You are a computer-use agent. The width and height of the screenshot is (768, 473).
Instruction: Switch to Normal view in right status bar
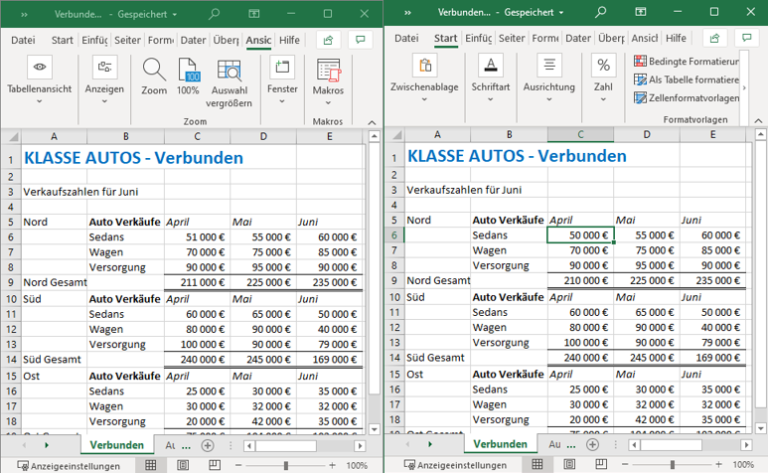pyautogui.click(x=537, y=464)
